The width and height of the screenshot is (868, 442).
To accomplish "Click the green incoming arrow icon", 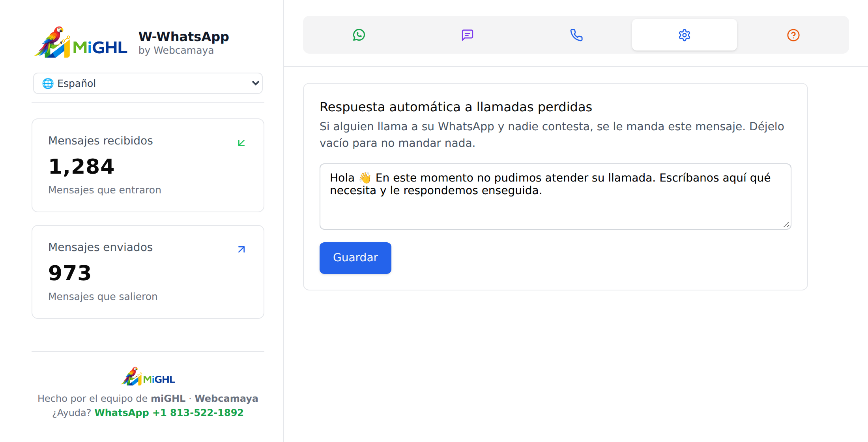I will tap(241, 143).
